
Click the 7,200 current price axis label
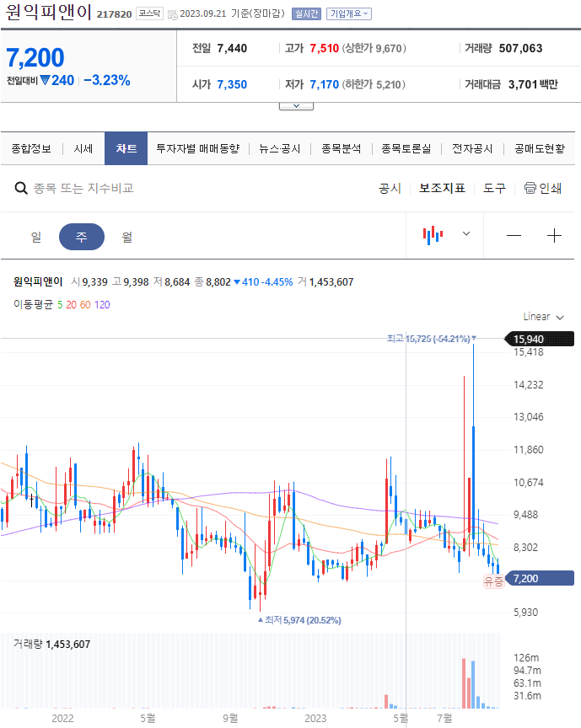click(540, 579)
